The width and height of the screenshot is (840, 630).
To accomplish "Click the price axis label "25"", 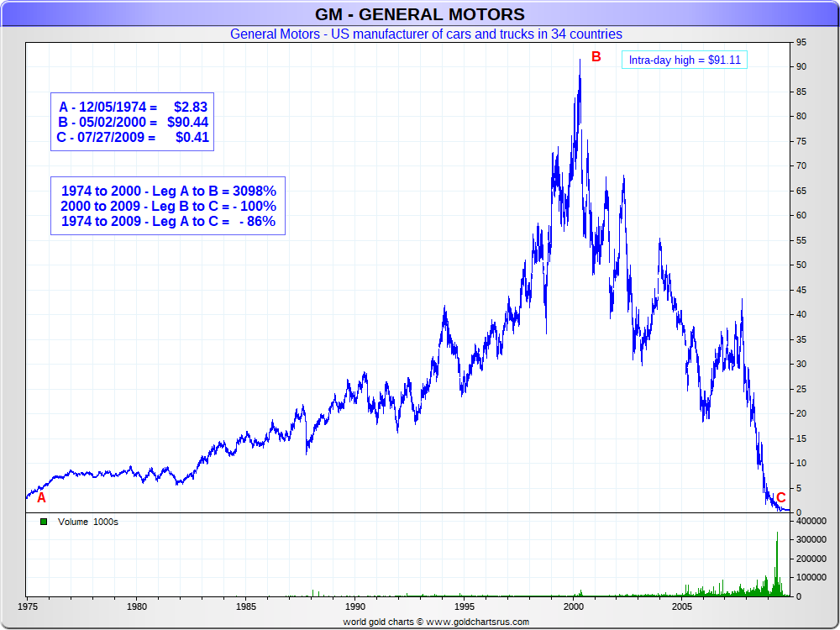I will tap(801, 389).
